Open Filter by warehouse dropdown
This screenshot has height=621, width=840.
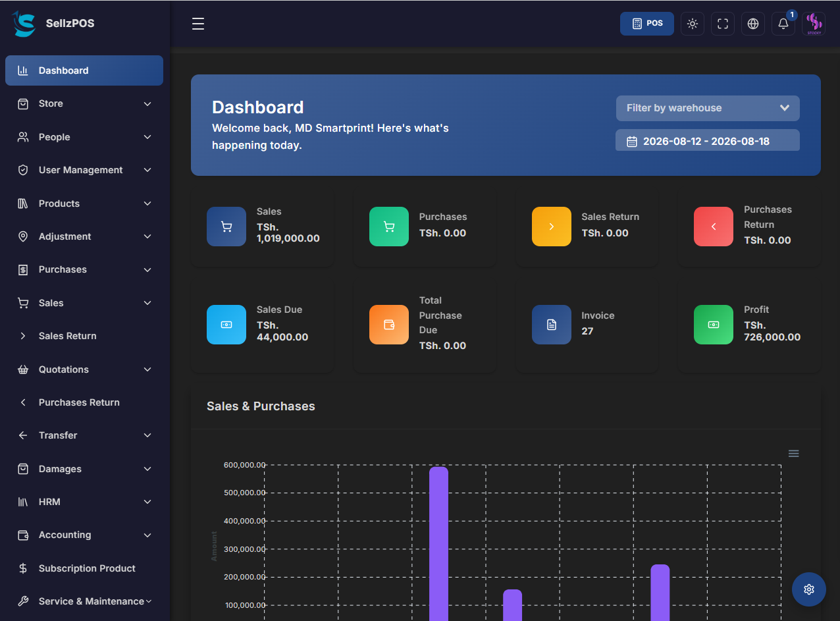(708, 108)
